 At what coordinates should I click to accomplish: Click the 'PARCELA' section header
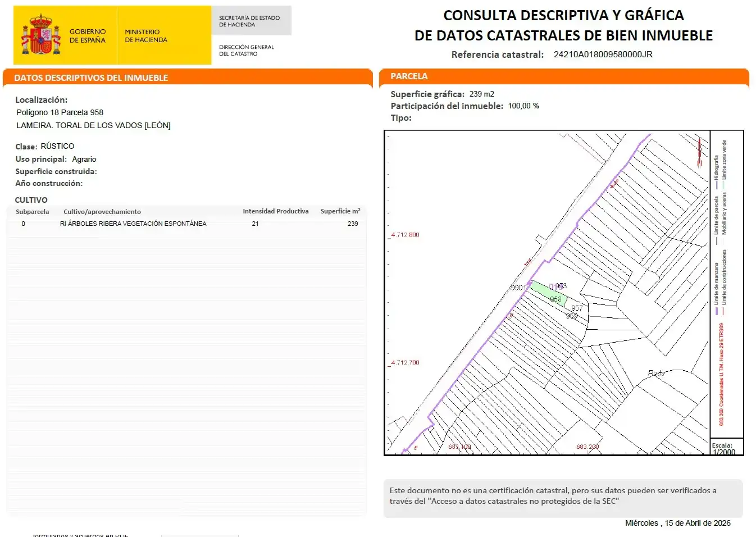pyautogui.click(x=409, y=76)
